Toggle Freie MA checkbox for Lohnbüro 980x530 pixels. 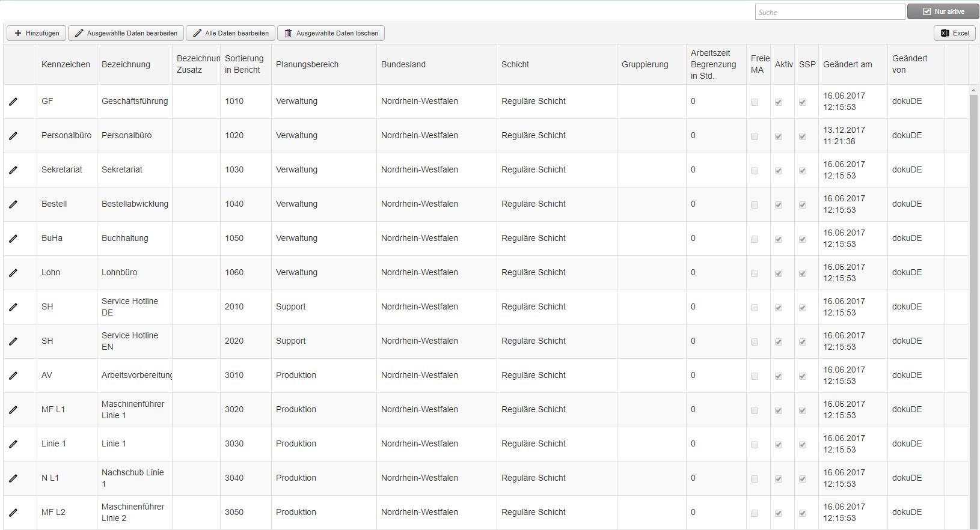pyautogui.click(x=755, y=273)
